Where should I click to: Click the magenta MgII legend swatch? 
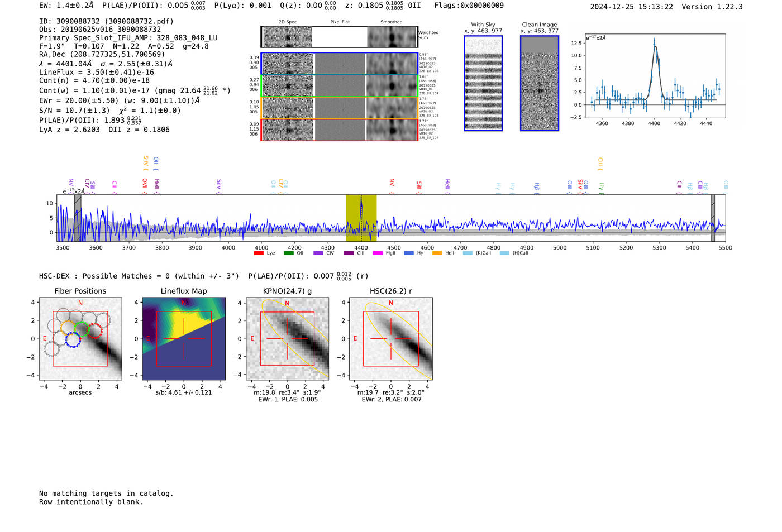[x=378, y=253]
